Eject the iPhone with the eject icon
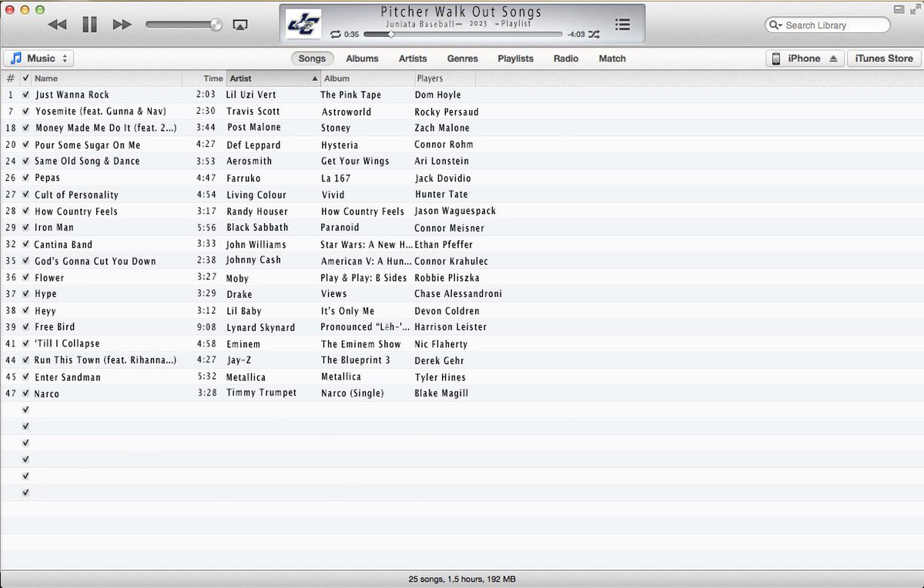Image resolution: width=924 pixels, height=588 pixels. pos(832,58)
